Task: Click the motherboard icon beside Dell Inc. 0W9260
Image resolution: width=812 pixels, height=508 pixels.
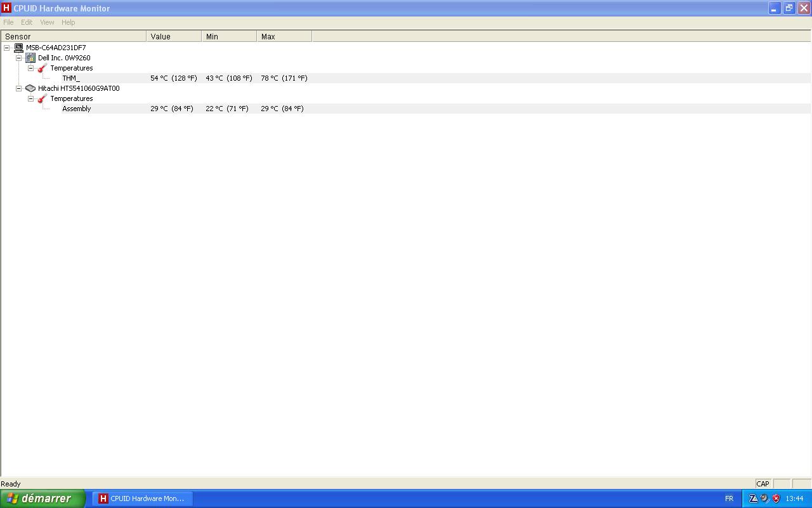Action: (x=30, y=58)
